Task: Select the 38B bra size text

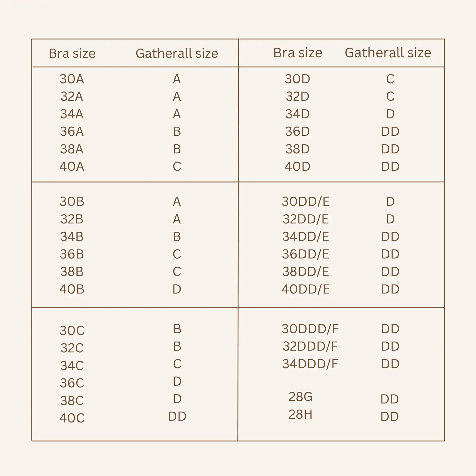Action: click(72, 272)
